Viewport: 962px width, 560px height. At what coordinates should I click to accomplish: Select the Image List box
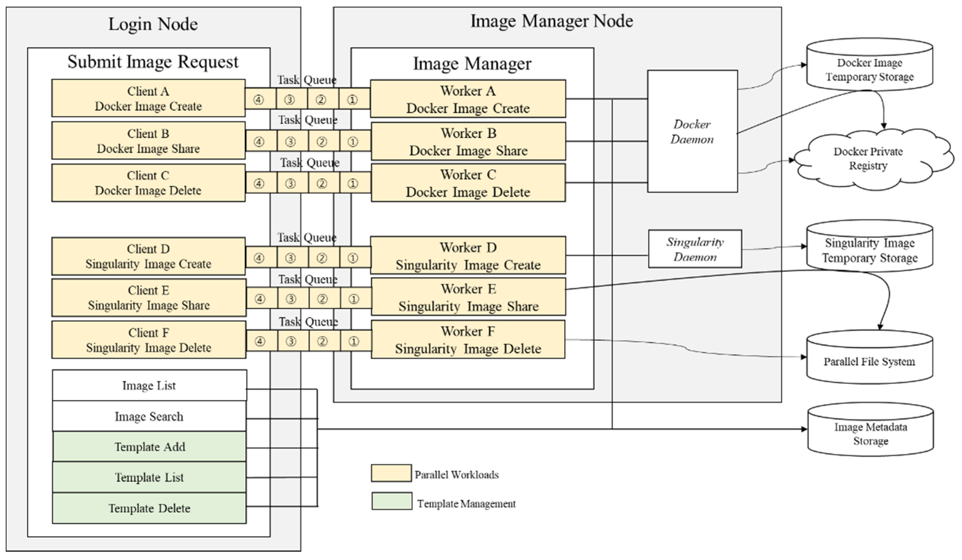click(149, 386)
